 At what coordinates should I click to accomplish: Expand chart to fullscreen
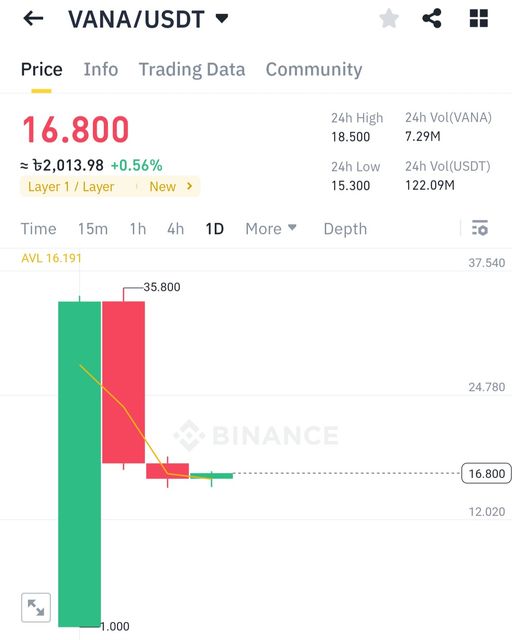tap(36, 607)
